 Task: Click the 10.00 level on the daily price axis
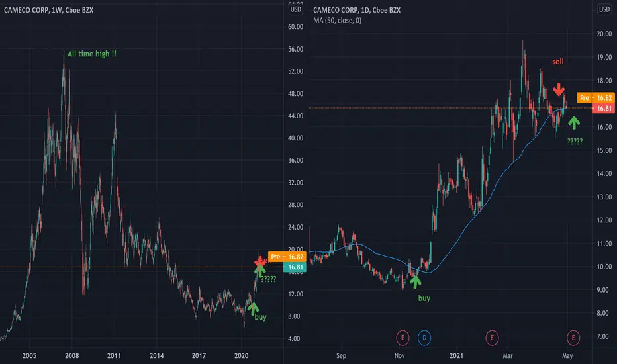(604, 267)
